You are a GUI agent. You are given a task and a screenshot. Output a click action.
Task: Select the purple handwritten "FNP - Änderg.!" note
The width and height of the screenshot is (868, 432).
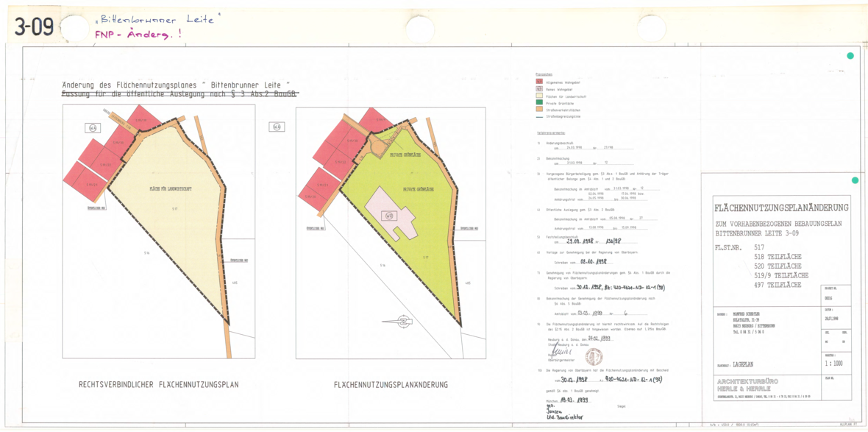pyautogui.click(x=138, y=35)
